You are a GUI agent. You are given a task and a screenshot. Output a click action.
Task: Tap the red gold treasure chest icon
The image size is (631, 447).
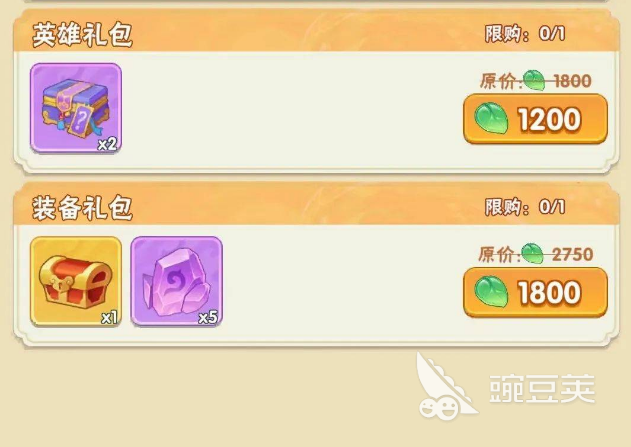(x=76, y=281)
